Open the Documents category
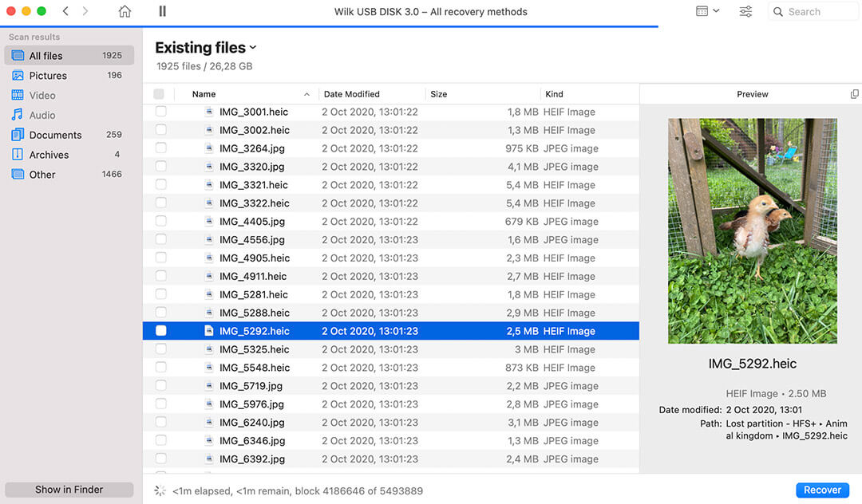The image size is (862, 504). pos(69,135)
